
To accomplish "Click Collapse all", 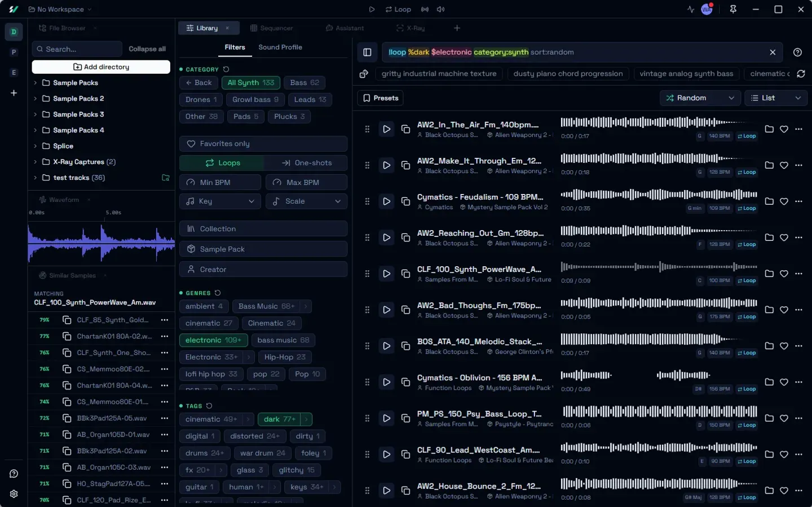I will coord(147,49).
